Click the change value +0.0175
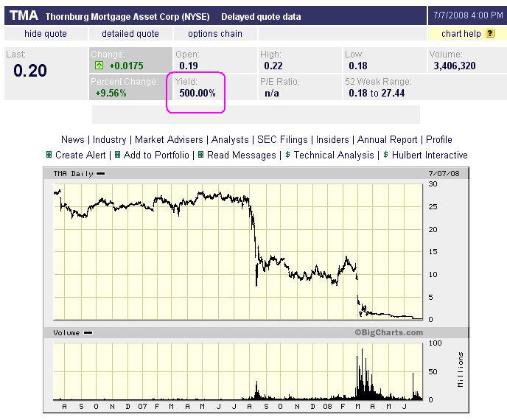 click(127, 66)
